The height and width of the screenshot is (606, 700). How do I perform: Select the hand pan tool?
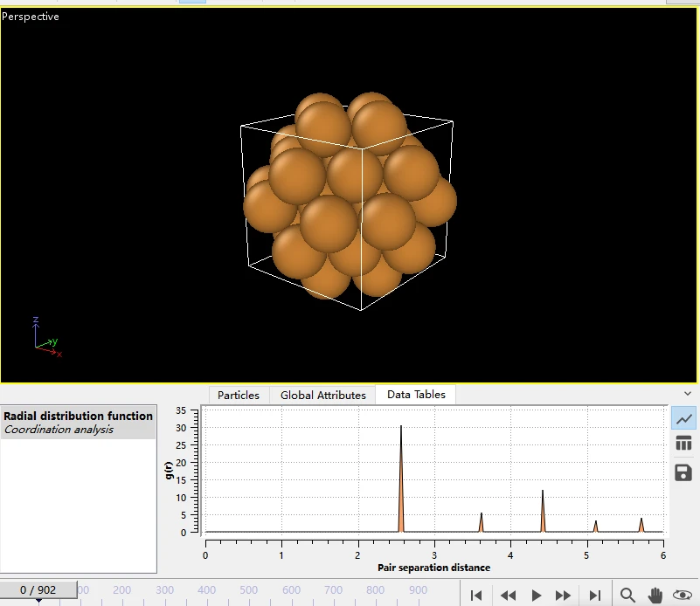655,595
